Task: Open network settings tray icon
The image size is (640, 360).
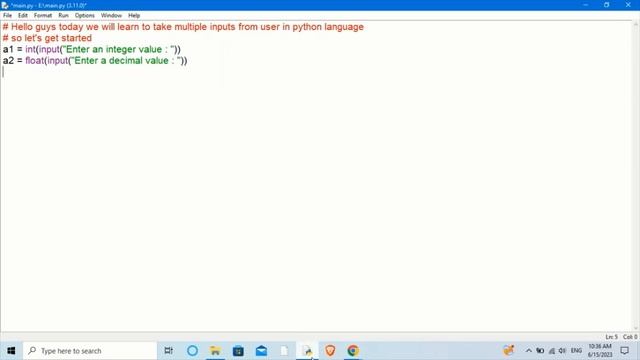Action: [x=551, y=351]
